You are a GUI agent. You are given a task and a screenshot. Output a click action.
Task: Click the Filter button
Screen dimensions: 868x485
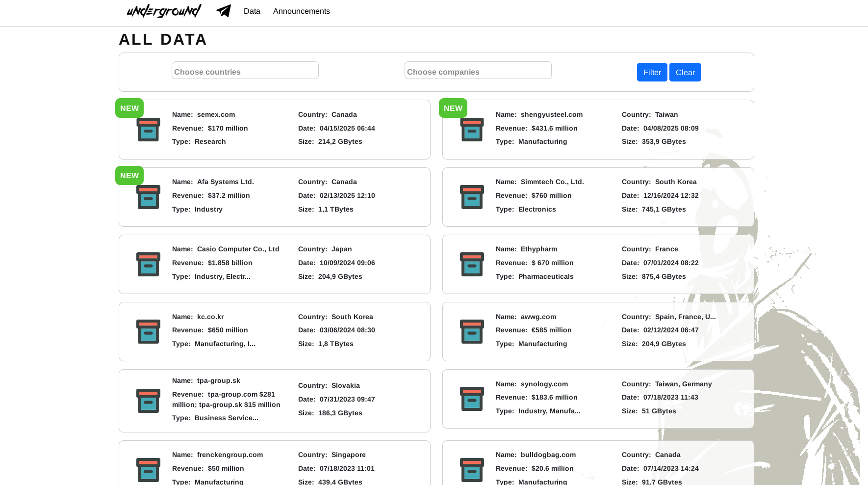click(x=652, y=72)
